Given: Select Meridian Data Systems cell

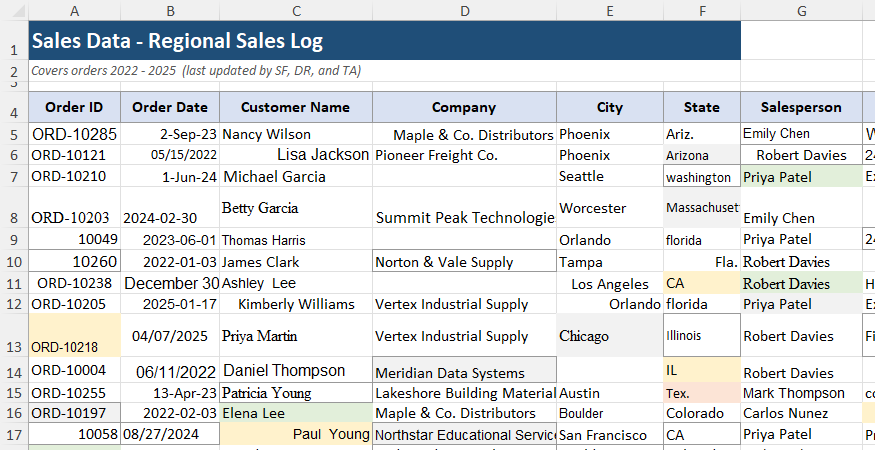Looking at the screenshot, I should click(464, 370).
